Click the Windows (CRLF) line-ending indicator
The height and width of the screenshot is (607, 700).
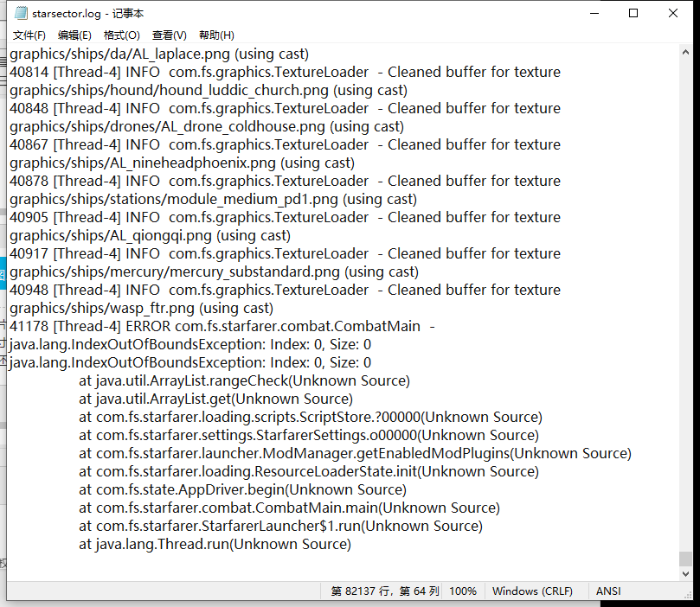pos(532,591)
